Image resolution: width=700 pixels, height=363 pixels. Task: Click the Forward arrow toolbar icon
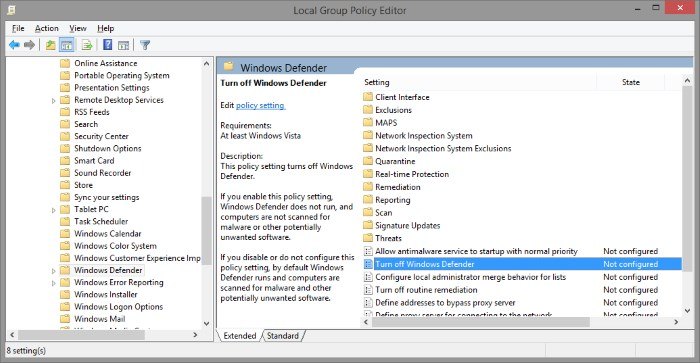pyautogui.click(x=29, y=45)
